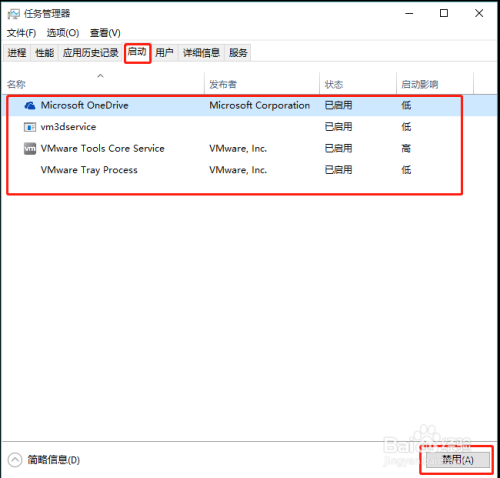Open the 查看(V) menu
Image resolution: width=500 pixels, height=478 pixels.
click(105, 33)
